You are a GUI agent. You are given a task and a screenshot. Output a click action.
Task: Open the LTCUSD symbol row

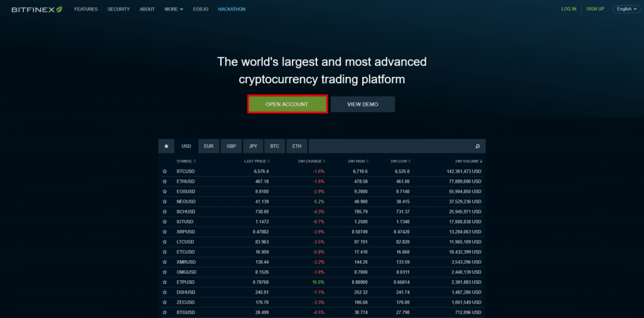click(x=321, y=242)
